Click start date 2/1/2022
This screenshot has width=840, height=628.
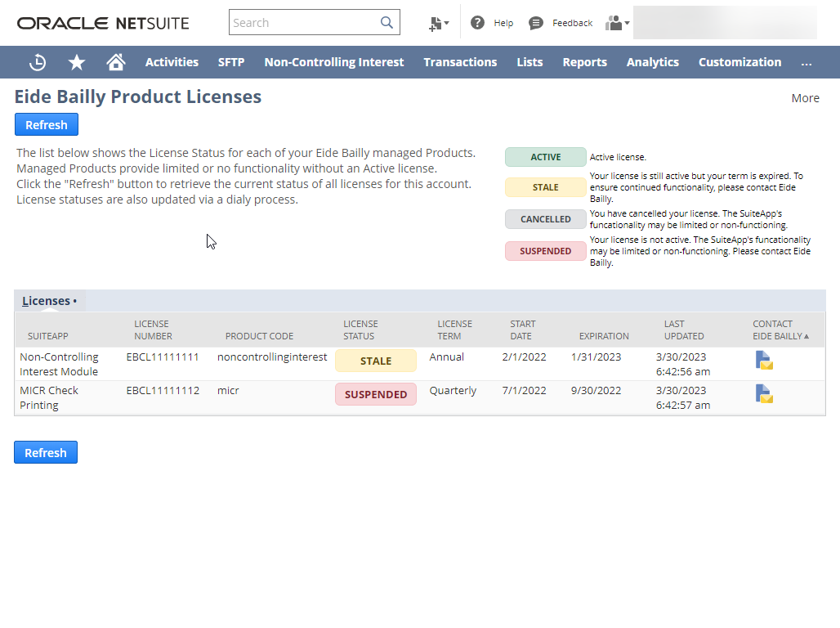tap(524, 357)
